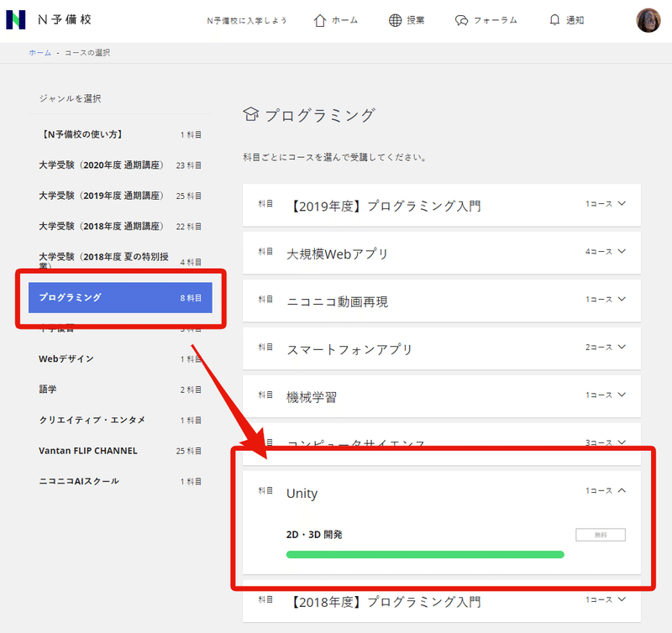Click 2コース count on スマートフォンアプリ

(599, 347)
